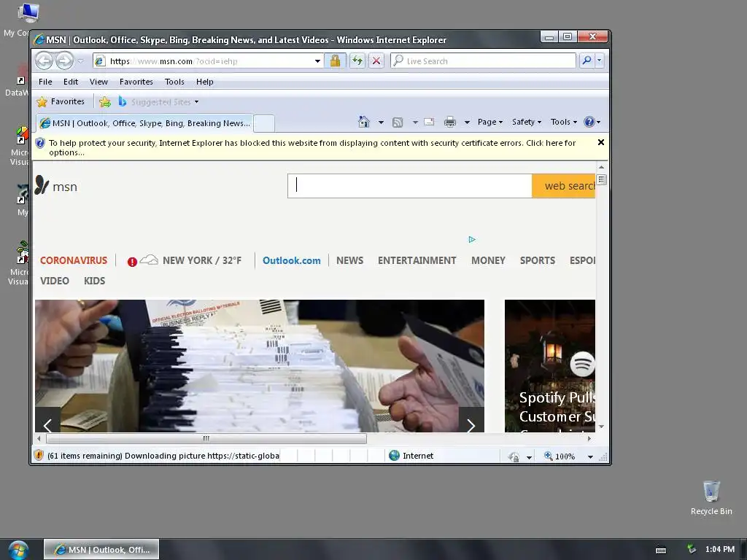Open the VIDEO navigation link
The image size is (747, 560).
[55, 281]
